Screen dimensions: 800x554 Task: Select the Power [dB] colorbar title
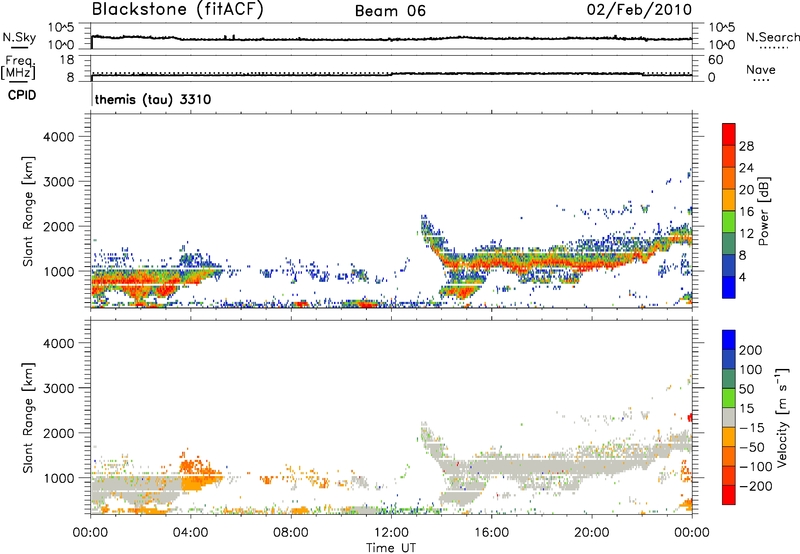click(764, 211)
